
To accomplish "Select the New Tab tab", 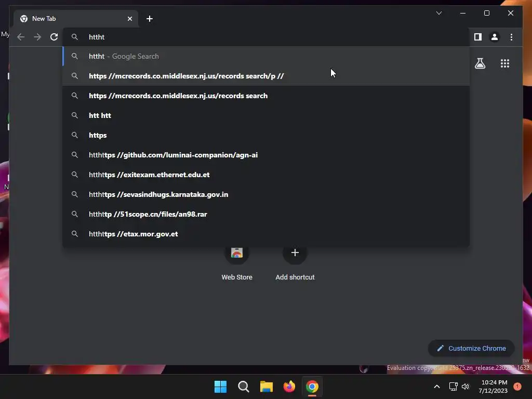I will (x=76, y=19).
